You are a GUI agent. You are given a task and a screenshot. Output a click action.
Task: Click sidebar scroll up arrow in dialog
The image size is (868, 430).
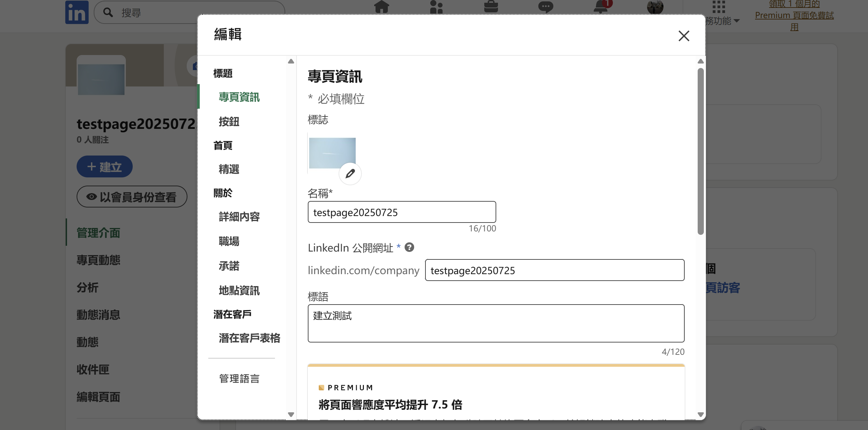coord(291,62)
